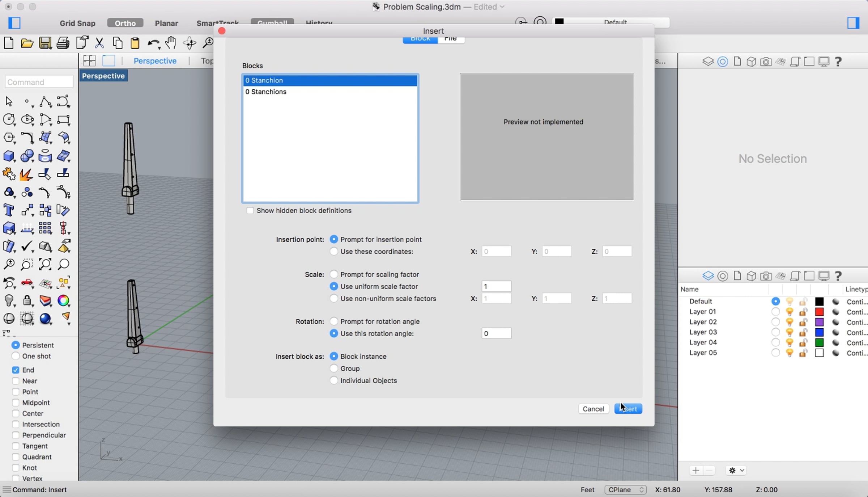Screen dimensions: 868x497
Task: Open the CPlane coordinate dropdown
Action: [x=626, y=489]
